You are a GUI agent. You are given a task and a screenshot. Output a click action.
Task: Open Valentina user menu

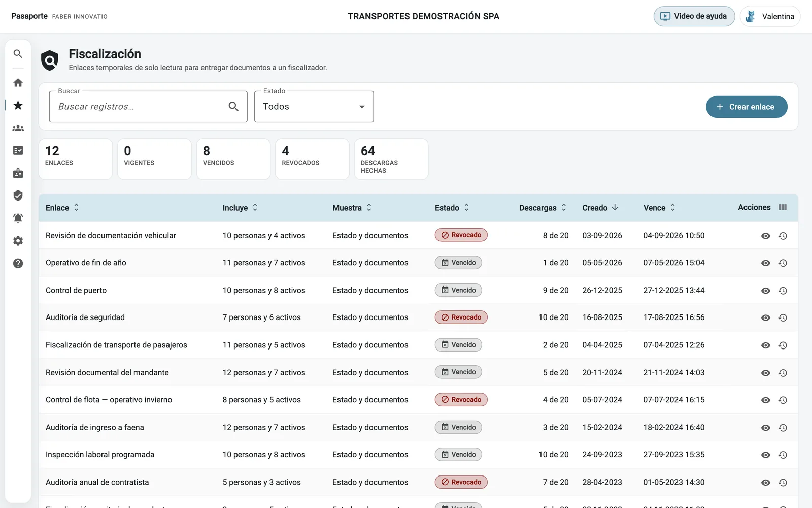(x=770, y=16)
